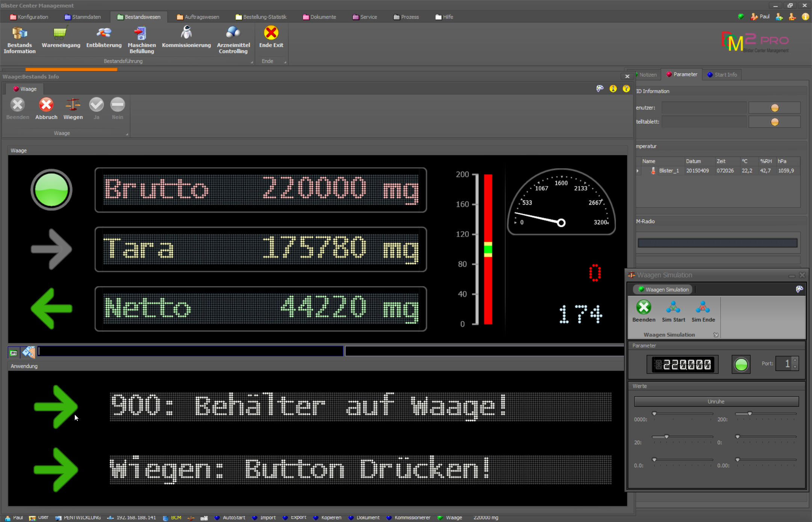Increase the Port number stepper

tap(795, 360)
